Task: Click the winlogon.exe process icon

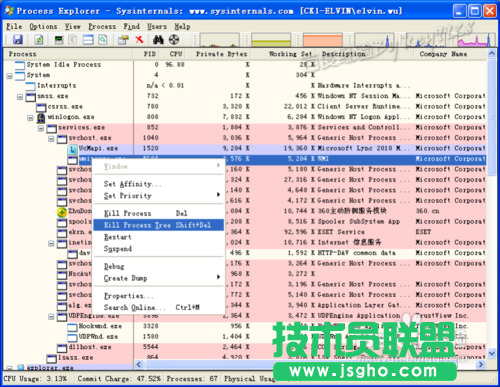Action: (x=41, y=117)
